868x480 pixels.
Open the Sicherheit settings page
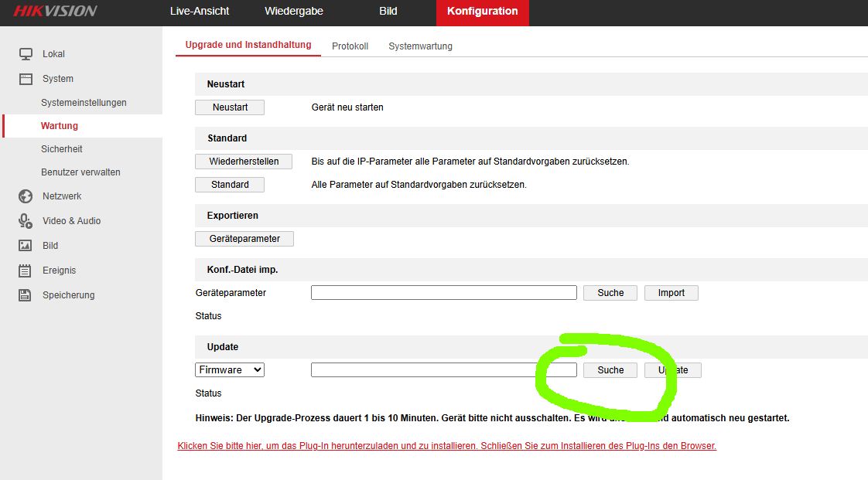(x=62, y=149)
